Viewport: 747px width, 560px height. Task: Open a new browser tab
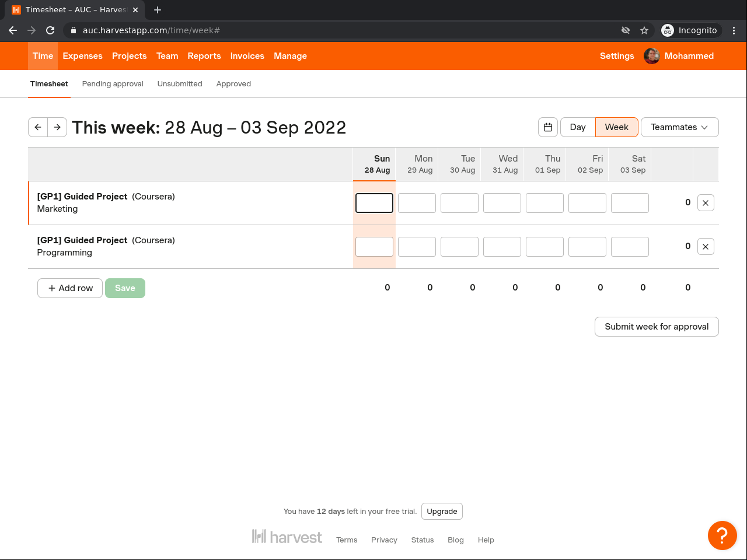(x=158, y=10)
